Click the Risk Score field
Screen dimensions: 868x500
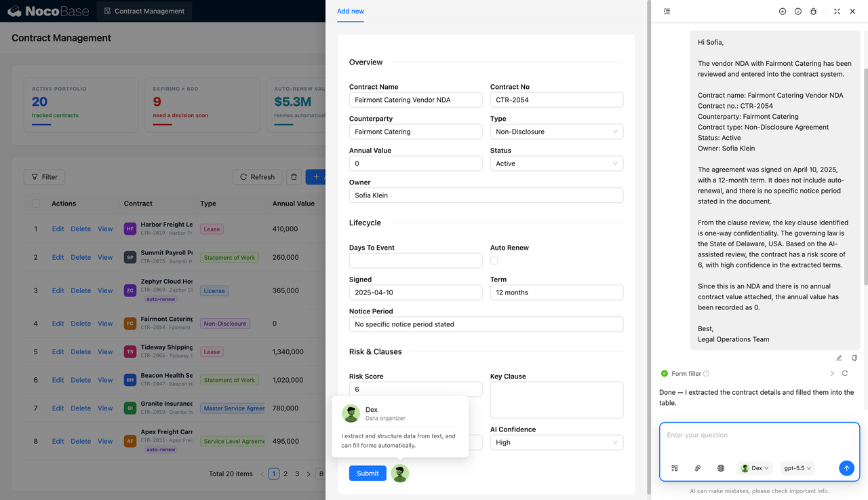(x=416, y=389)
